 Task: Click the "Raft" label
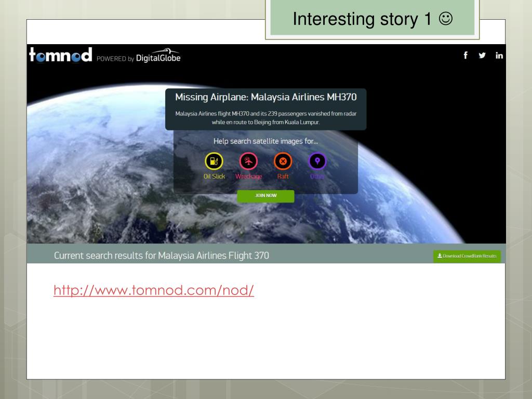click(x=283, y=177)
